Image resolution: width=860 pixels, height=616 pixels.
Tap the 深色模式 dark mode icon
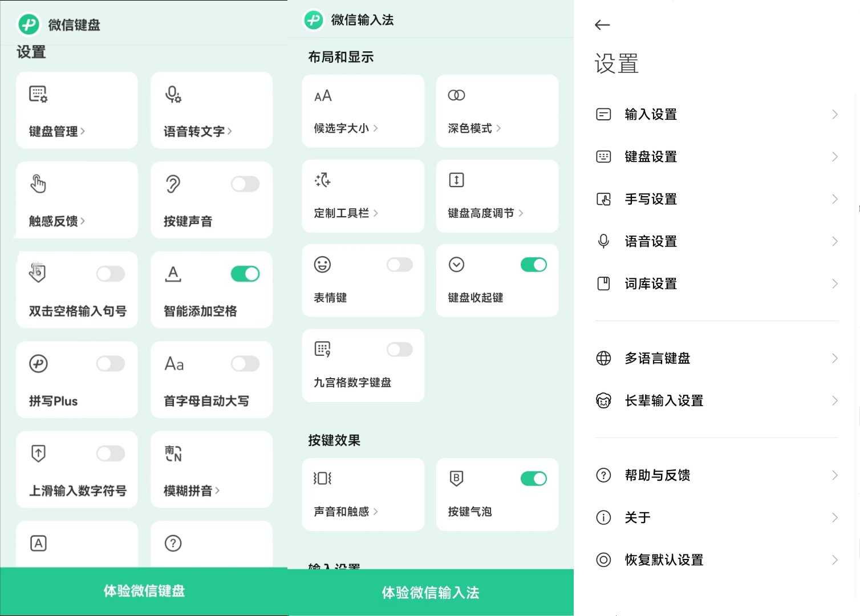pos(456,95)
